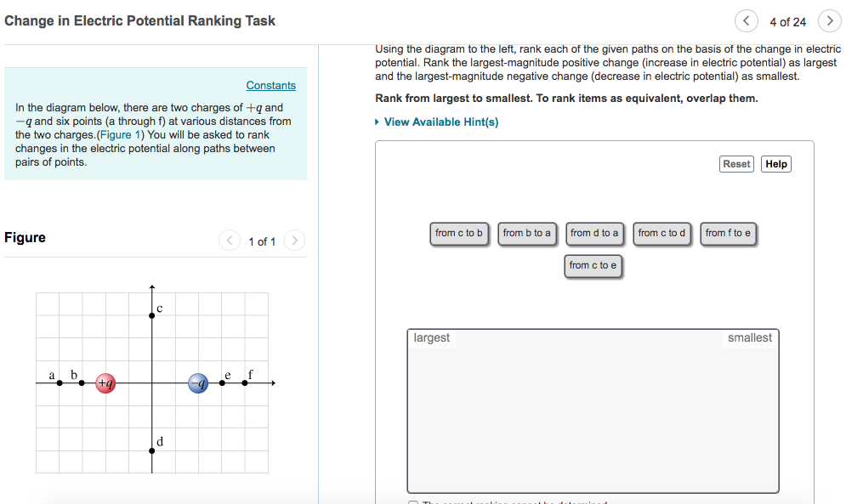This screenshot has width=846, height=504.
Task: Select the 'from c to d' tile
Action: pyautogui.click(x=661, y=234)
